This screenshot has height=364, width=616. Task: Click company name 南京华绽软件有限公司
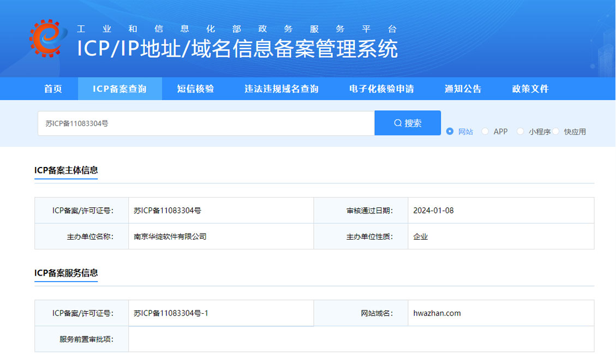pyautogui.click(x=170, y=237)
